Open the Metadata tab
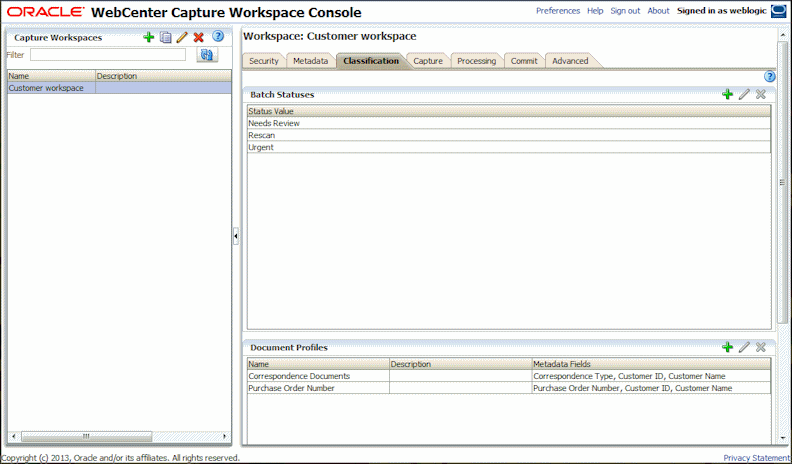This screenshot has height=464, width=792. [x=310, y=61]
